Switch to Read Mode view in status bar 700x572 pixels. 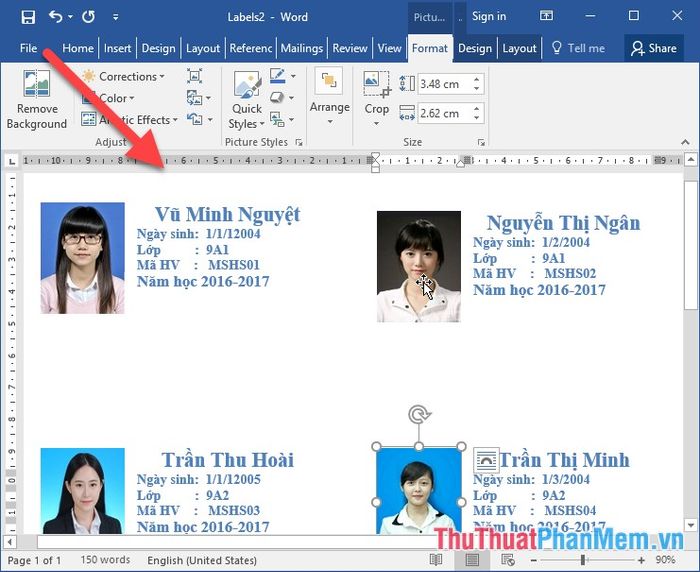pos(438,561)
